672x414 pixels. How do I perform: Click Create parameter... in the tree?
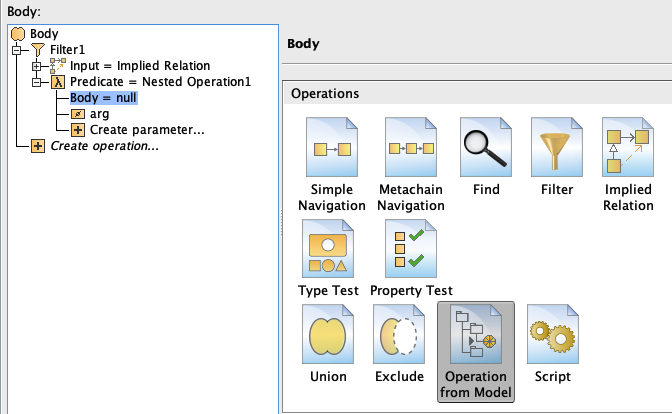[147, 130]
